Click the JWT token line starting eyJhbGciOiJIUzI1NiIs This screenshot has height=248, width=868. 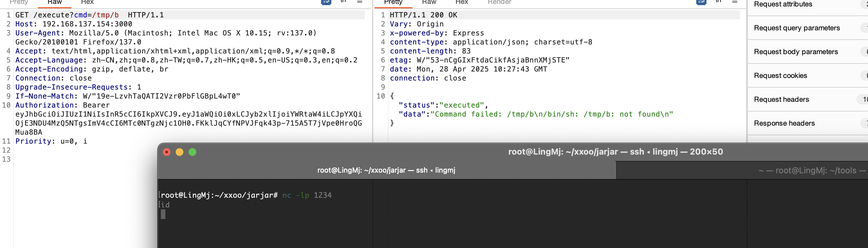pos(189,114)
